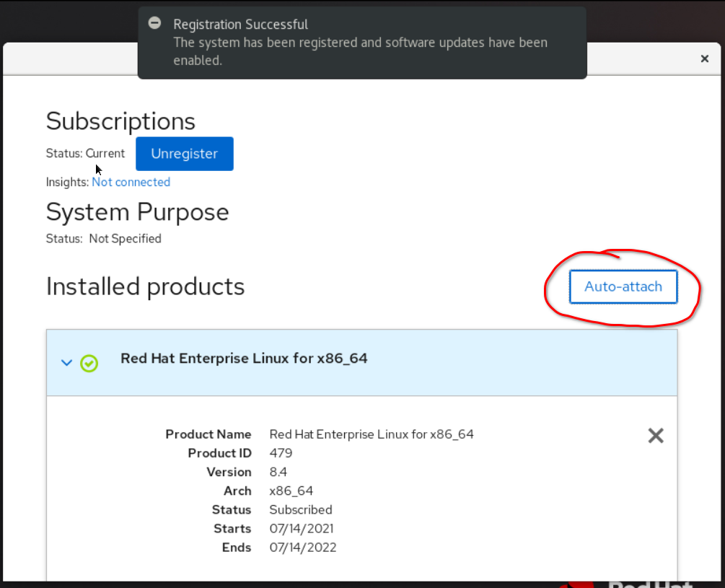Image resolution: width=725 pixels, height=588 pixels.
Task: Click the 'Registration Successful' notification title
Action: (240, 24)
